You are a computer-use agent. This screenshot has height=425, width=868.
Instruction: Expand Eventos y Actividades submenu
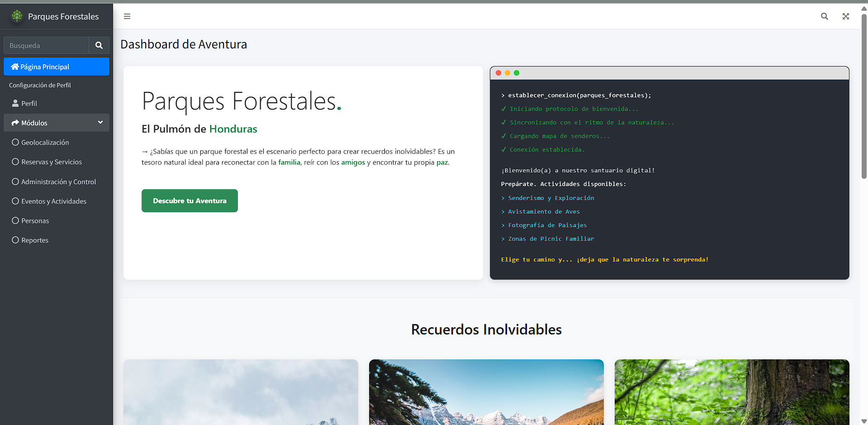53,201
